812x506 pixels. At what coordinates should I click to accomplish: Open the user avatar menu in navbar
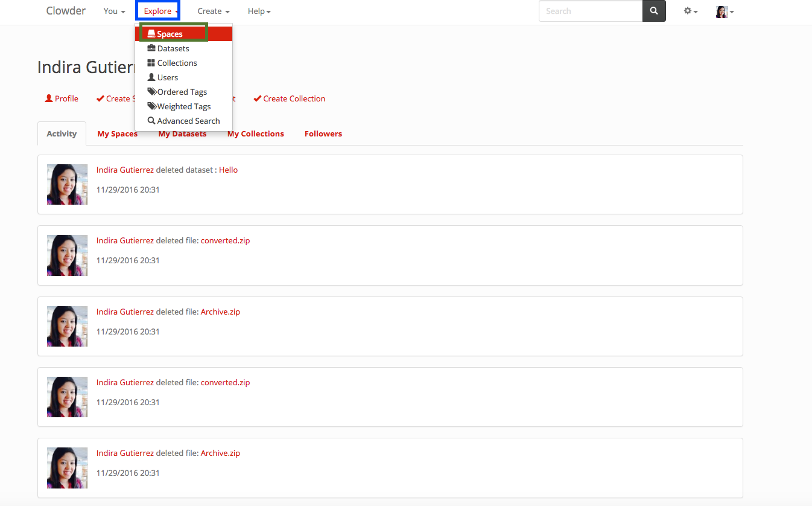click(x=724, y=11)
